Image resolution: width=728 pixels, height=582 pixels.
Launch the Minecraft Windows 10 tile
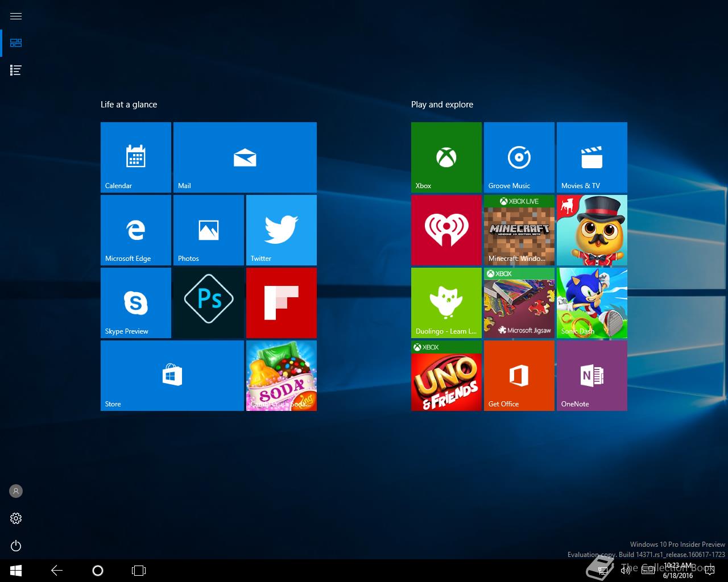coord(519,230)
